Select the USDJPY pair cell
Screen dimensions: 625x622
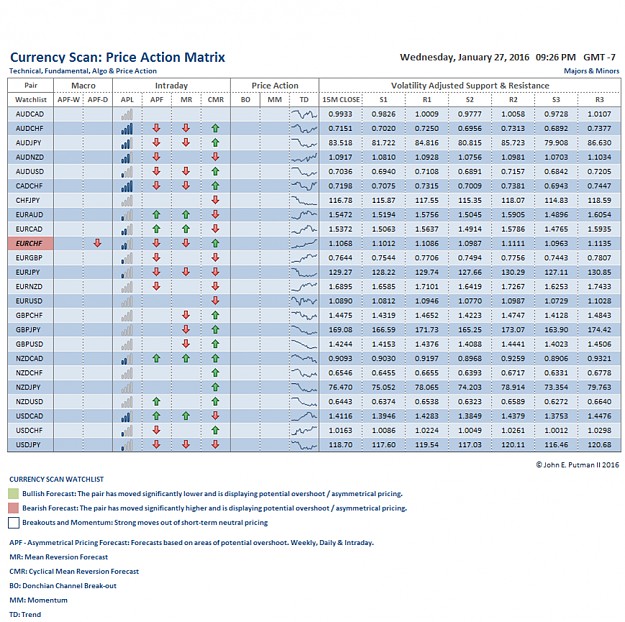(x=30, y=445)
